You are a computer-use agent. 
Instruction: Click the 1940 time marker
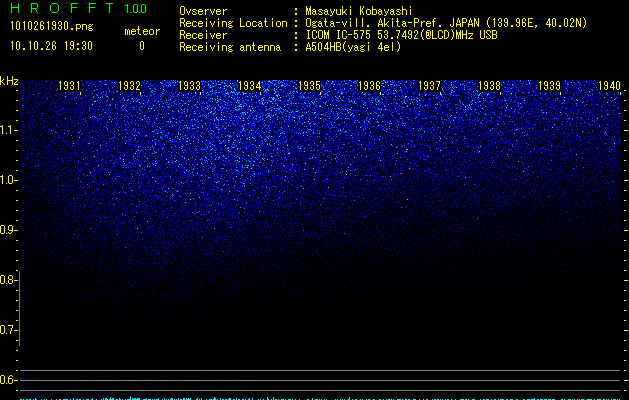[610, 86]
